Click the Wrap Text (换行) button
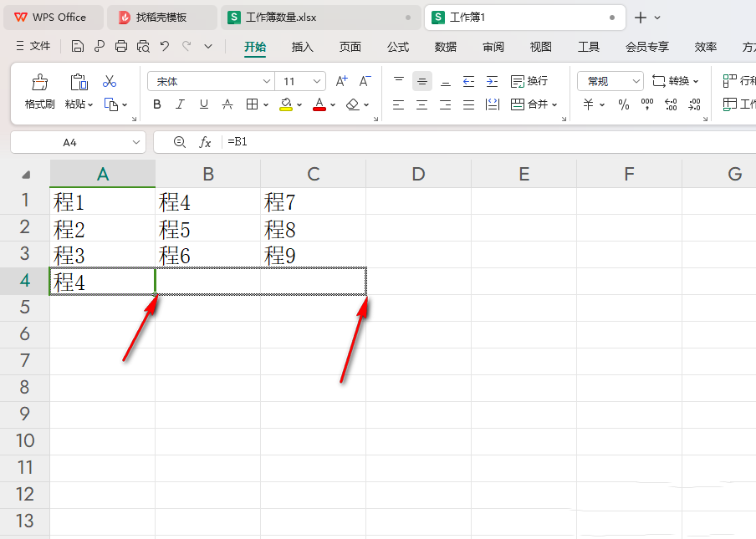This screenshot has width=756, height=539. point(529,81)
